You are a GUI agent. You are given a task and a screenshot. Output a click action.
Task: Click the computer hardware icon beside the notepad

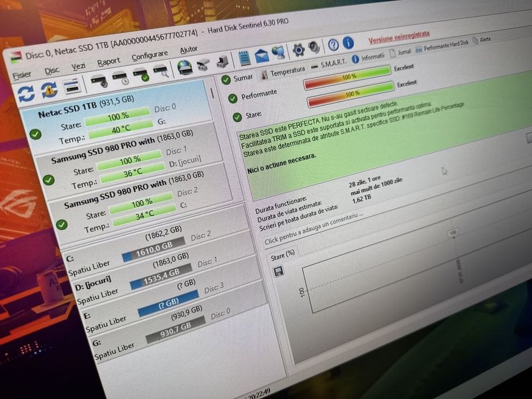point(223,62)
